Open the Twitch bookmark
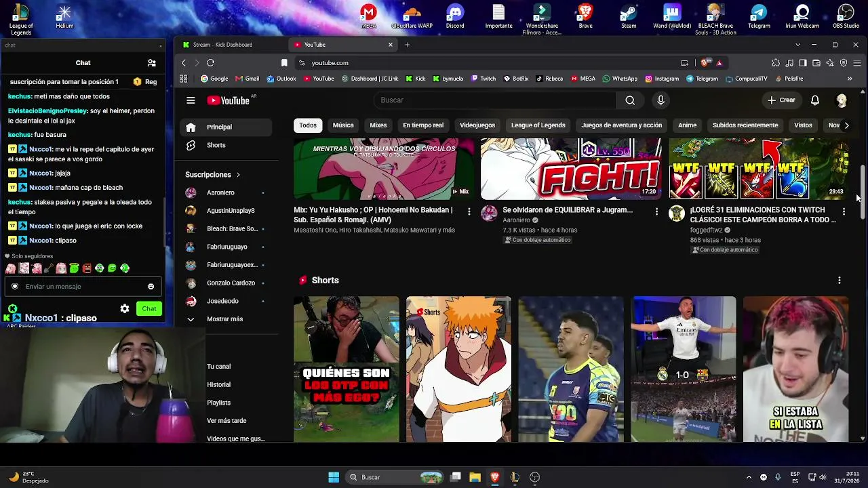The width and height of the screenshot is (868, 488). pyautogui.click(x=484, y=79)
